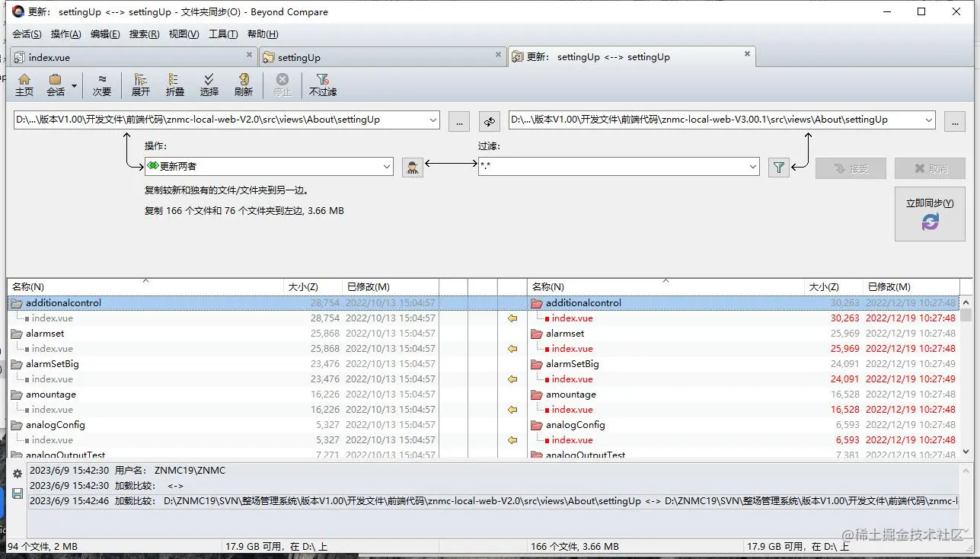
Task: Open the 操作(A) menu
Action: click(65, 34)
